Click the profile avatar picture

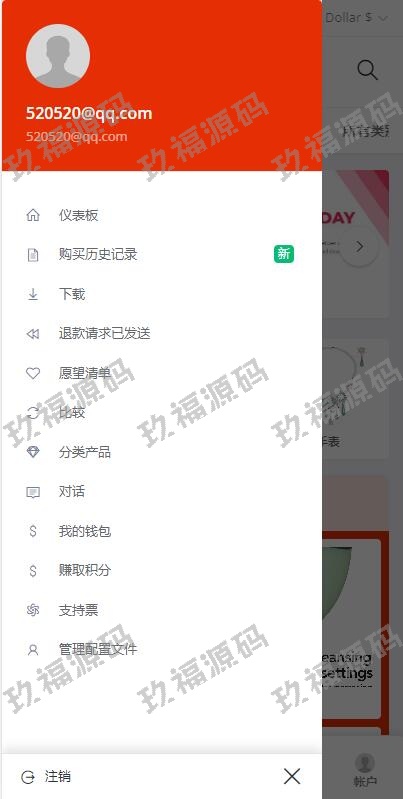tap(58, 56)
